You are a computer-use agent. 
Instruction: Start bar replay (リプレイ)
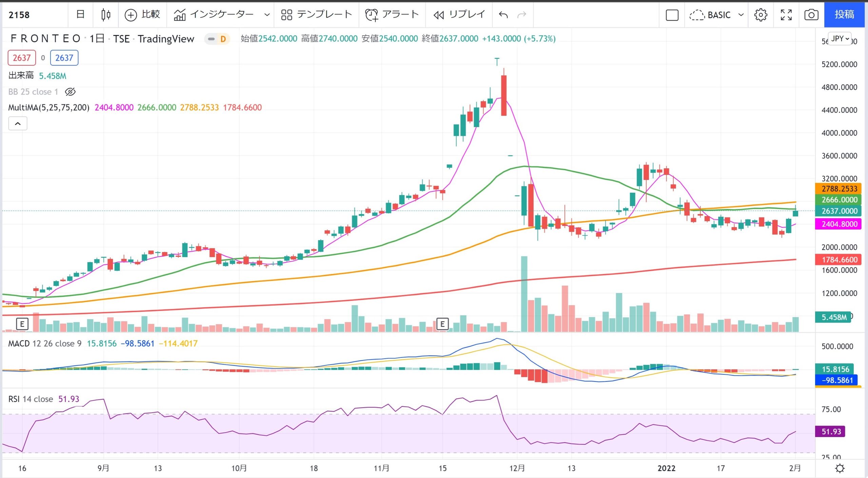click(x=459, y=15)
